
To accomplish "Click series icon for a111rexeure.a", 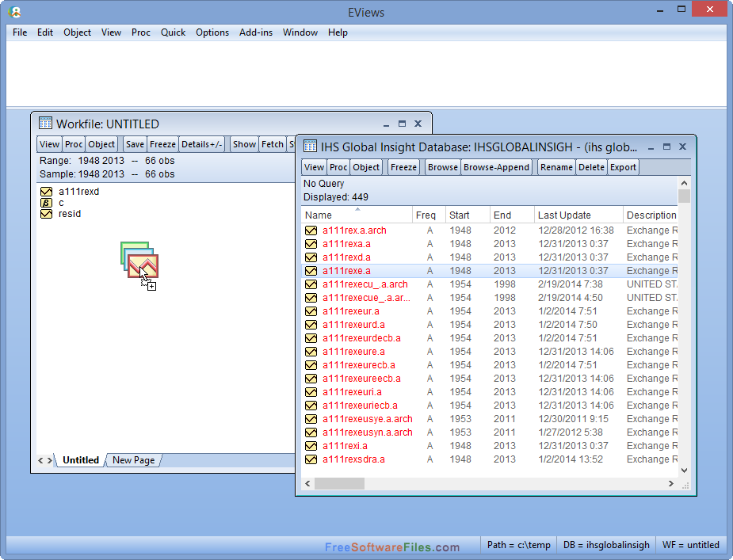I will (x=311, y=352).
